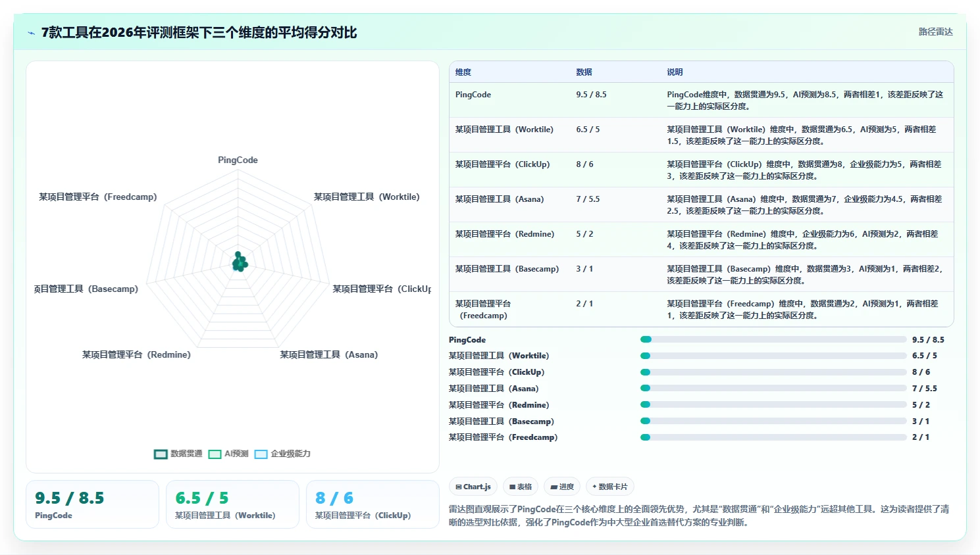Click the ClickUp progress bar
This screenshot has width=980, height=555.
pos(773,372)
